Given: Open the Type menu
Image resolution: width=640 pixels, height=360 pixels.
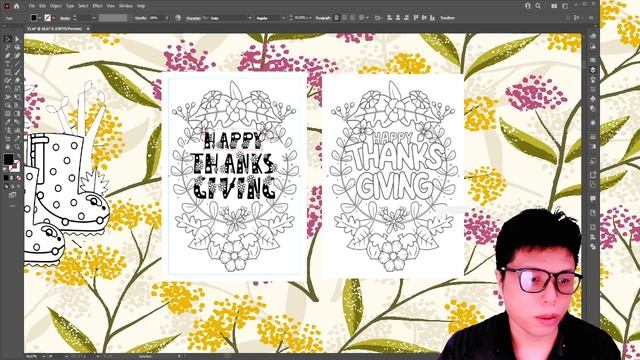Looking at the screenshot, I should (x=70, y=6).
